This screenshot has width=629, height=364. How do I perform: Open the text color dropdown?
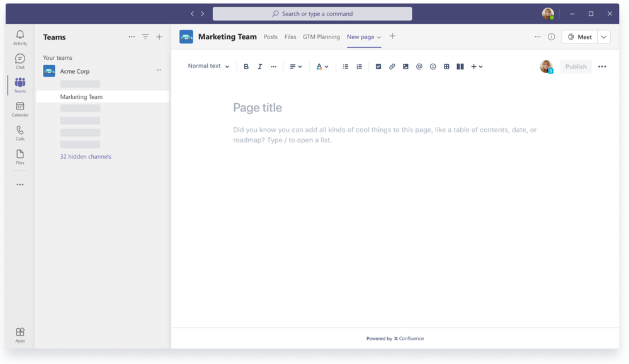click(x=322, y=67)
